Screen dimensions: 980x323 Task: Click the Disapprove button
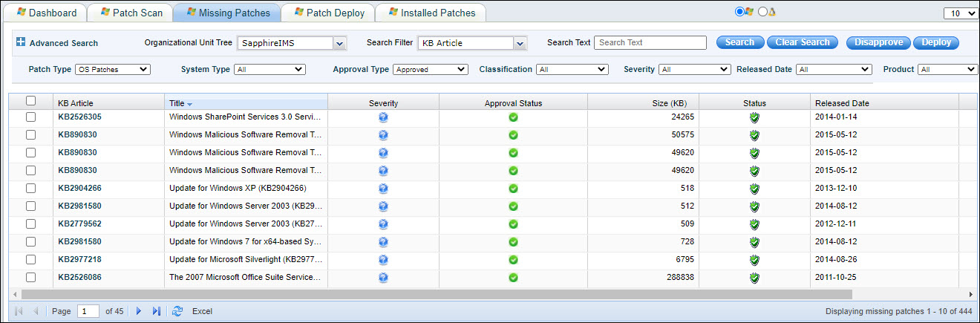tap(878, 42)
